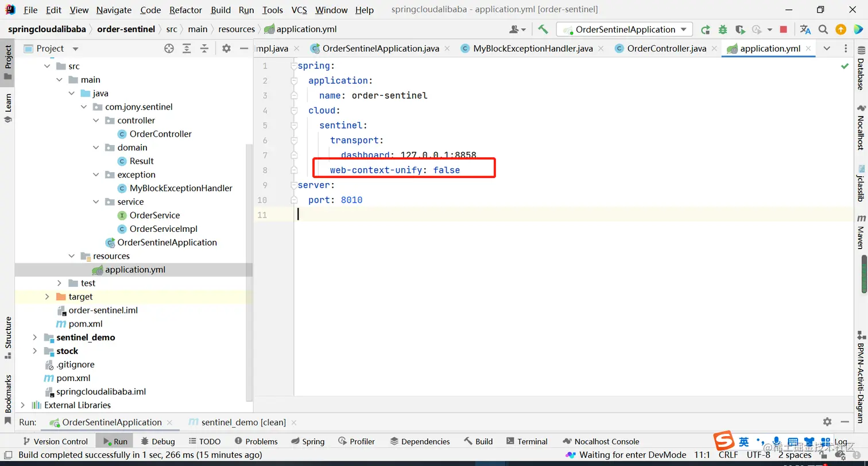868x466 pixels.
Task: Select order-sentinel.iml file
Action: (x=97, y=310)
